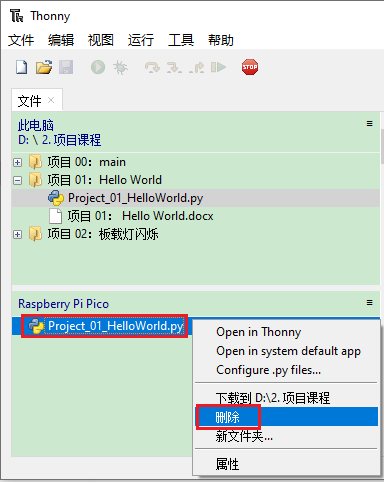Select 项目 01: Hello World folder row
The width and height of the screenshot is (385, 483).
[x=196, y=180]
